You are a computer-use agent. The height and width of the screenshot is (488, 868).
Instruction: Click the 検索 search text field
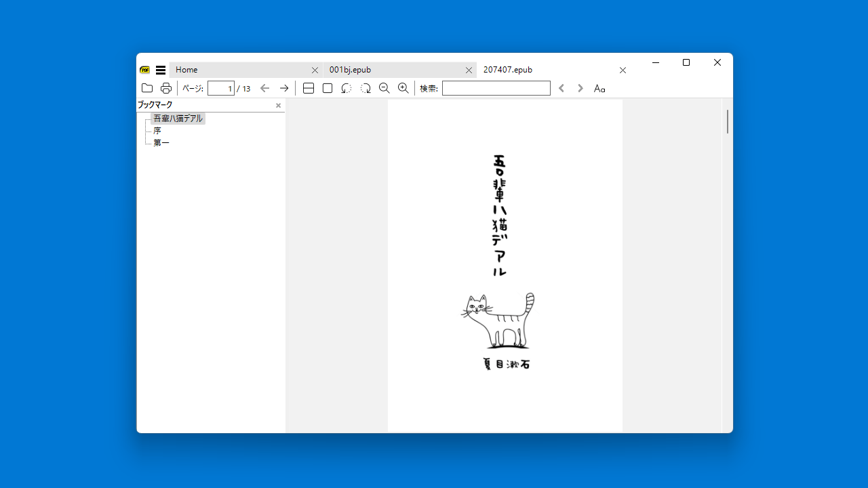click(x=496, y=88)
